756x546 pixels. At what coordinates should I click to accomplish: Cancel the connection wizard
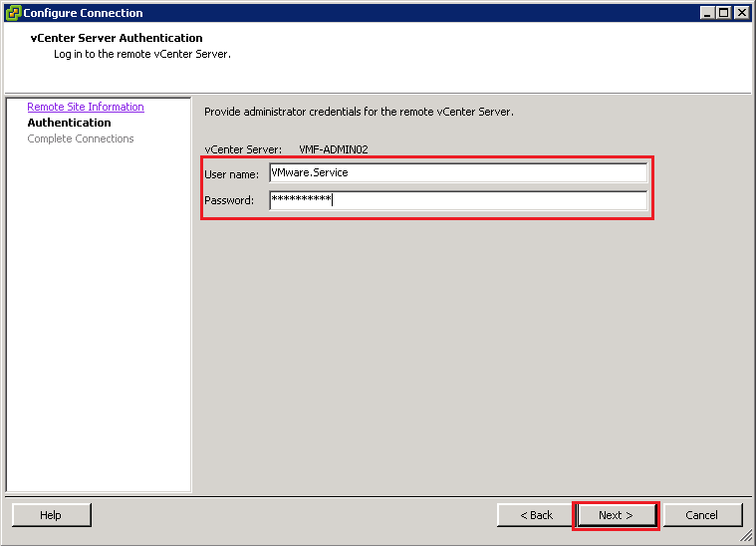click(x=701, y=515)
